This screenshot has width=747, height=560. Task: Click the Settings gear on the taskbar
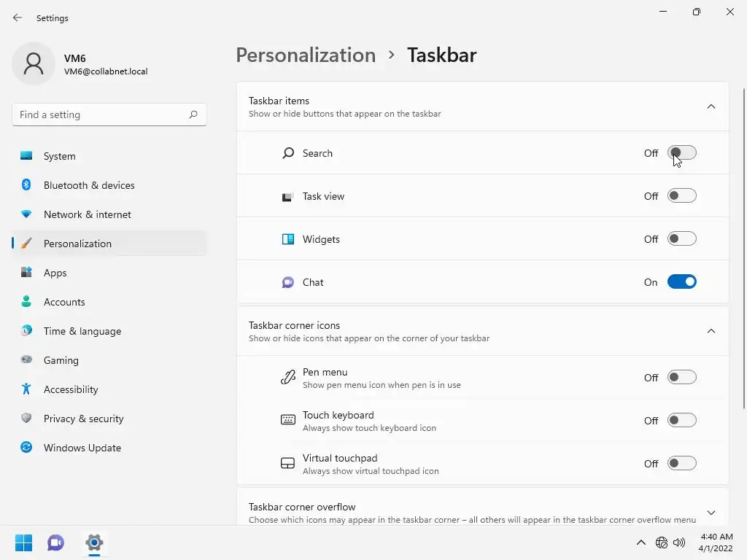[94, 542]
